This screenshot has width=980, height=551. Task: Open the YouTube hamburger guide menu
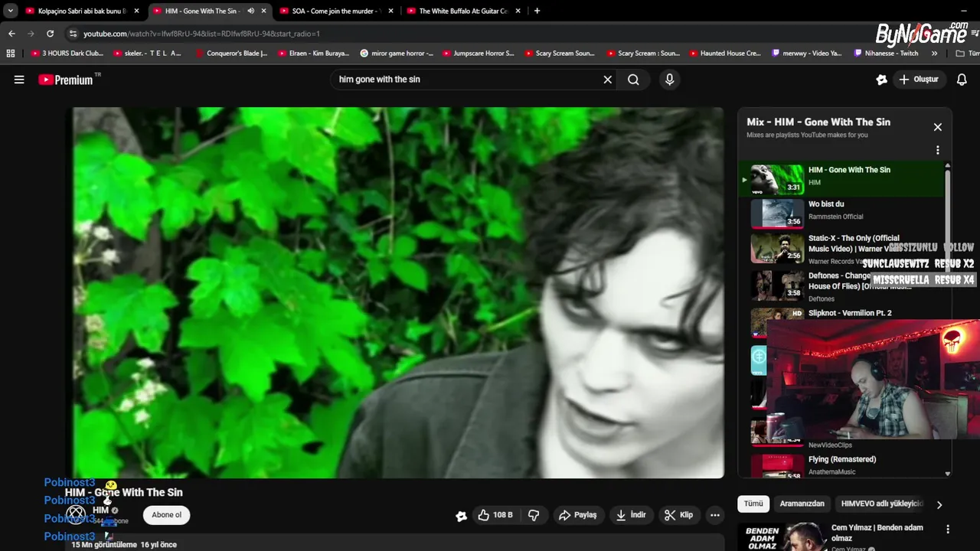pos(19,80)
